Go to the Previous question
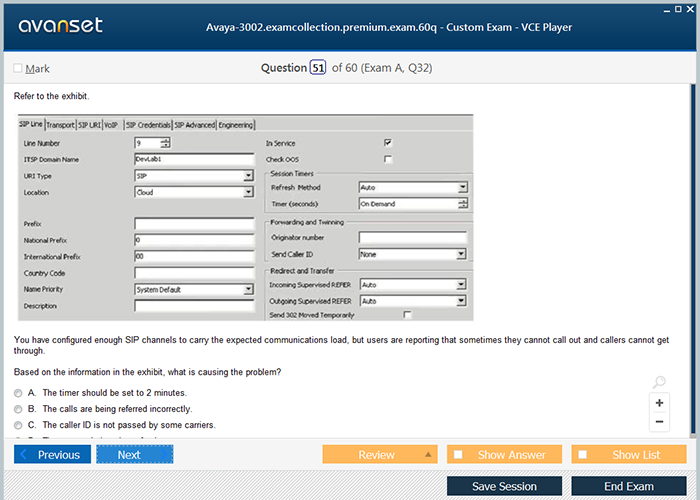The height and width of the screenshot is (500, 700). coord(52,454)
